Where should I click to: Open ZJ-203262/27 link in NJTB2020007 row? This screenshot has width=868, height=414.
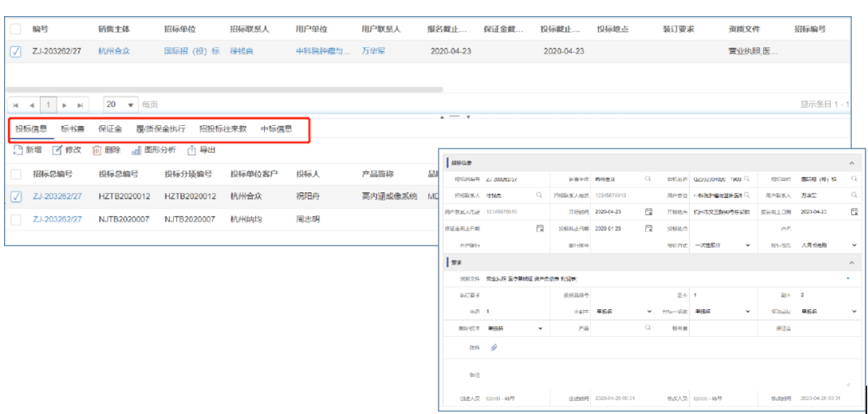click(57, 219)
